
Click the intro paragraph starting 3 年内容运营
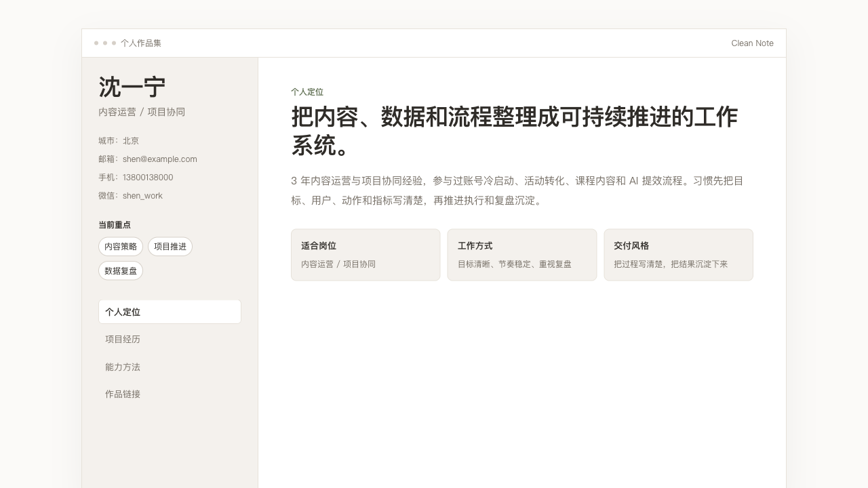click(x=517, y=190)
